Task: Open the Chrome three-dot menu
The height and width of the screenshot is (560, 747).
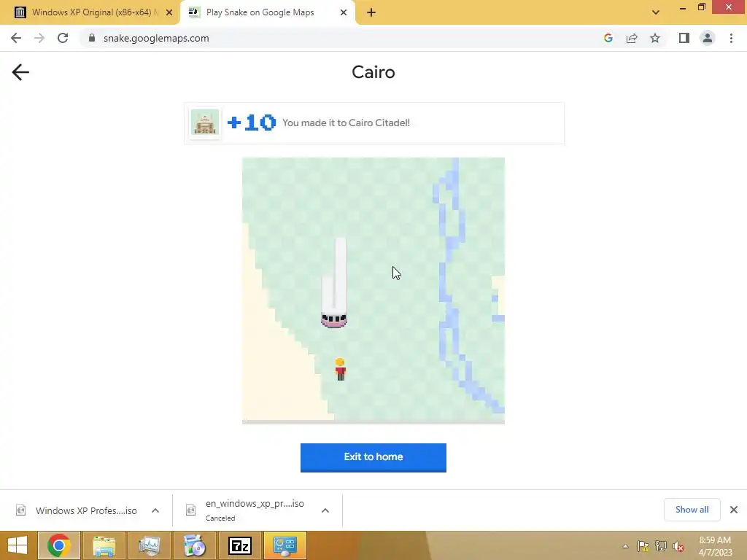Action: [x=731, y=38]
